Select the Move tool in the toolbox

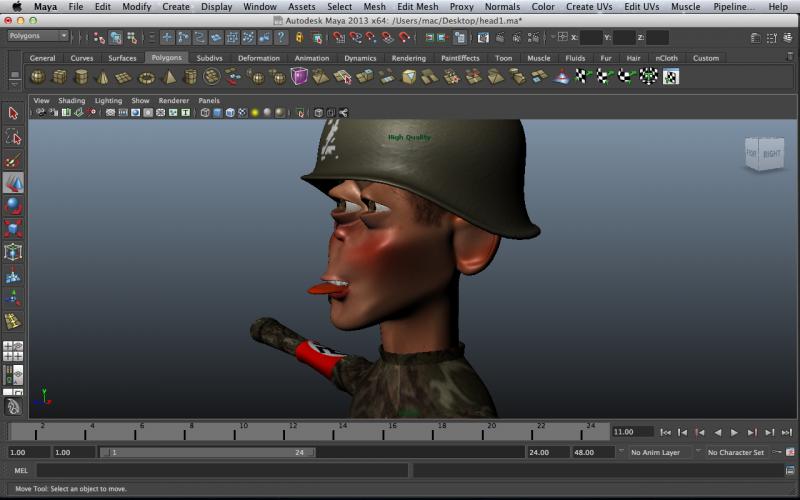[x=13, y=183]
